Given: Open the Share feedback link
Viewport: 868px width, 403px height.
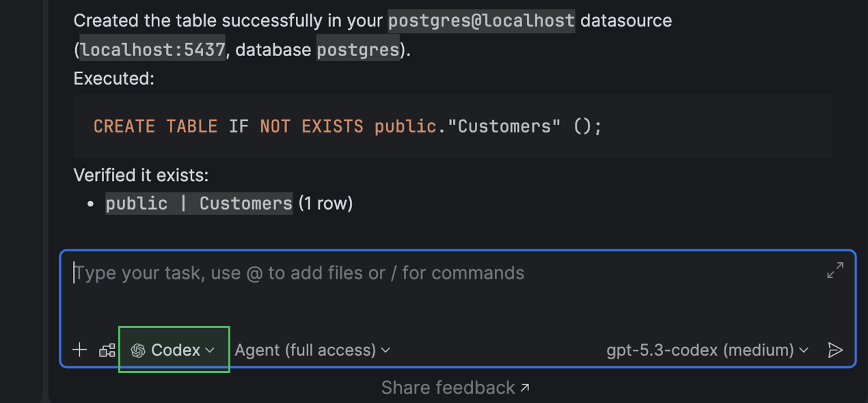Looking at the screenshot, I should [x=448, y=388].
